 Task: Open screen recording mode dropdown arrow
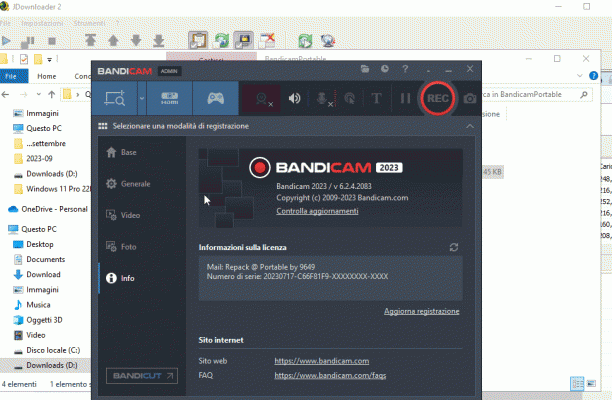(142, 98)
